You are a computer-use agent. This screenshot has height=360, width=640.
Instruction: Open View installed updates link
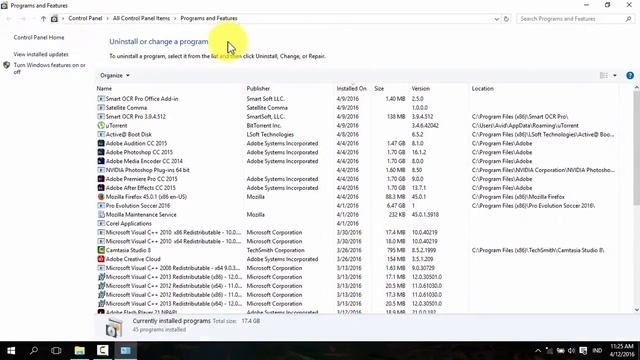click(x=41, y=54)
